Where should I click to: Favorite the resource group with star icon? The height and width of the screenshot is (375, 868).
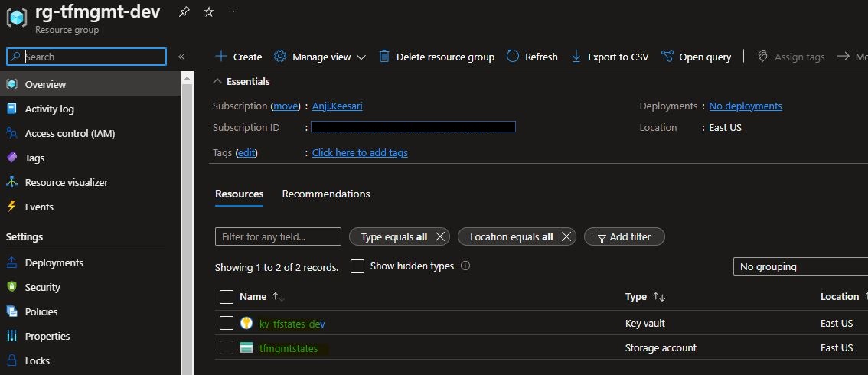pyautogui.click(x=209, y=11)
